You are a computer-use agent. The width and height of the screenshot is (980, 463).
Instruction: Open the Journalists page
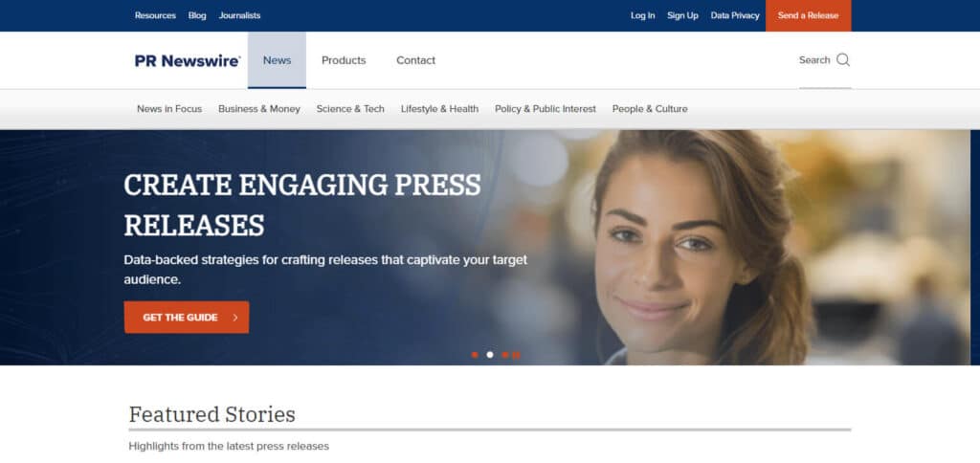pyautogui.click(x=239, y=15)
